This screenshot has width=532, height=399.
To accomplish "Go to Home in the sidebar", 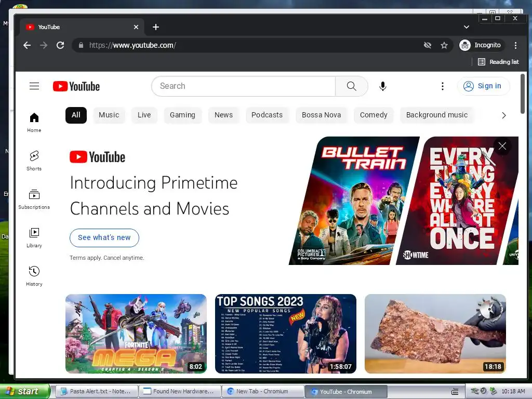I will point(34,123).
